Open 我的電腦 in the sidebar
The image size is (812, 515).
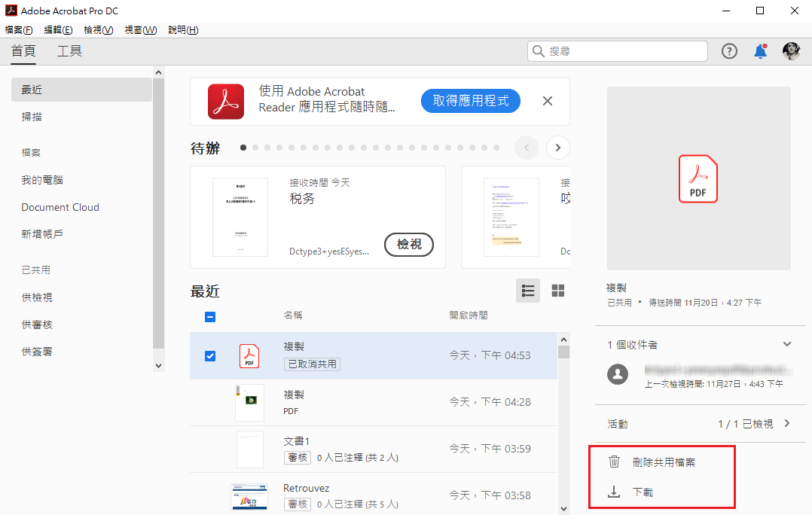click(x=42, y=180)
